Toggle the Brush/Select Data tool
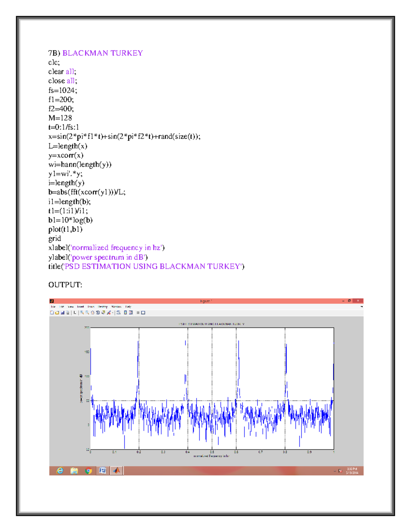411x532 pixels. (109, 313)
